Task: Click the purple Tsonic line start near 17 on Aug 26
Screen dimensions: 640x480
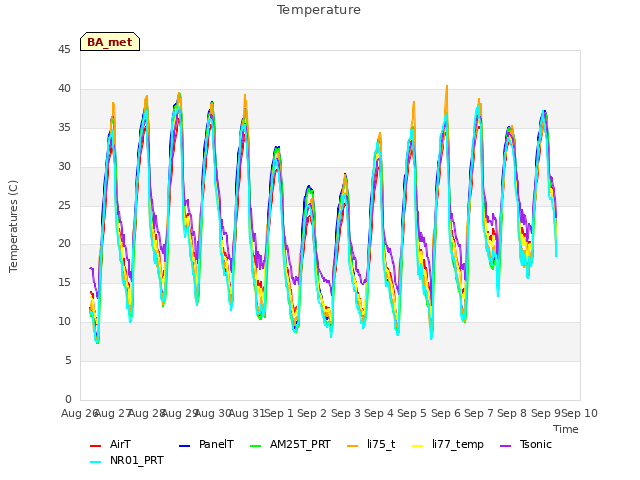Action: point(90,268)
